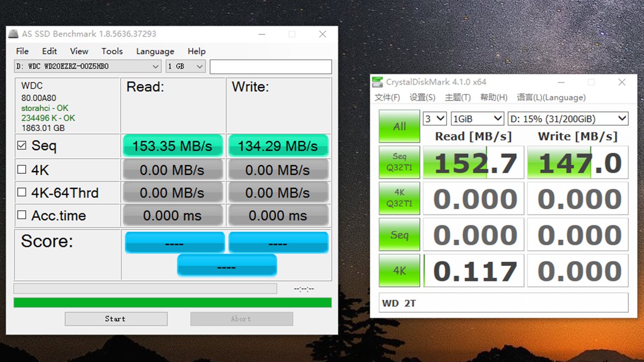
Task: Uncheck the Seq test checkbox
Action: [22, 145]
